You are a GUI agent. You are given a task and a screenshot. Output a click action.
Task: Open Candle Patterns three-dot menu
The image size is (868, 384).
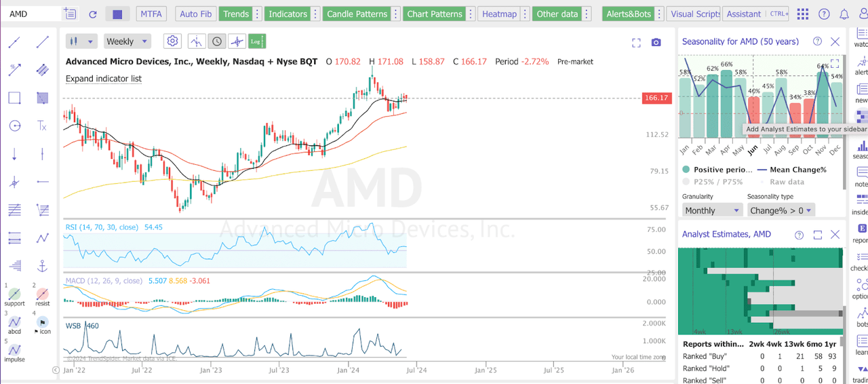396,14
